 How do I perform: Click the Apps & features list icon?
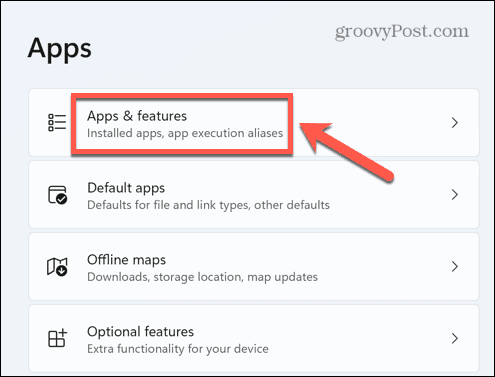[57, 122]
